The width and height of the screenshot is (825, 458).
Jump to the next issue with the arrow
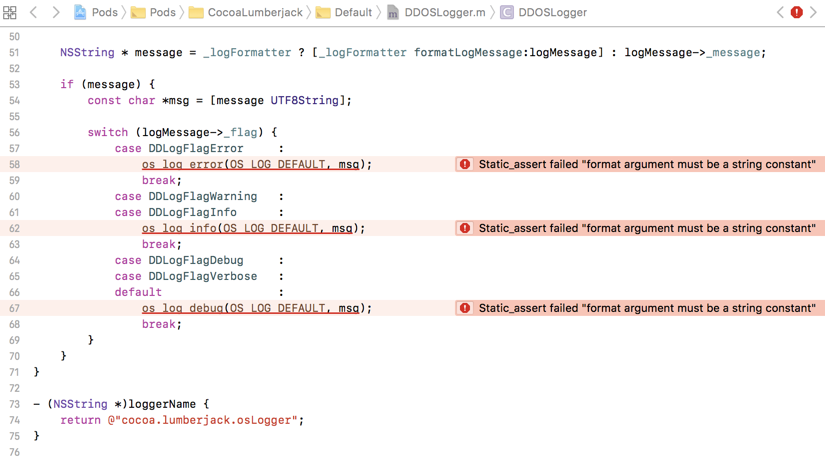pos(813,12)
